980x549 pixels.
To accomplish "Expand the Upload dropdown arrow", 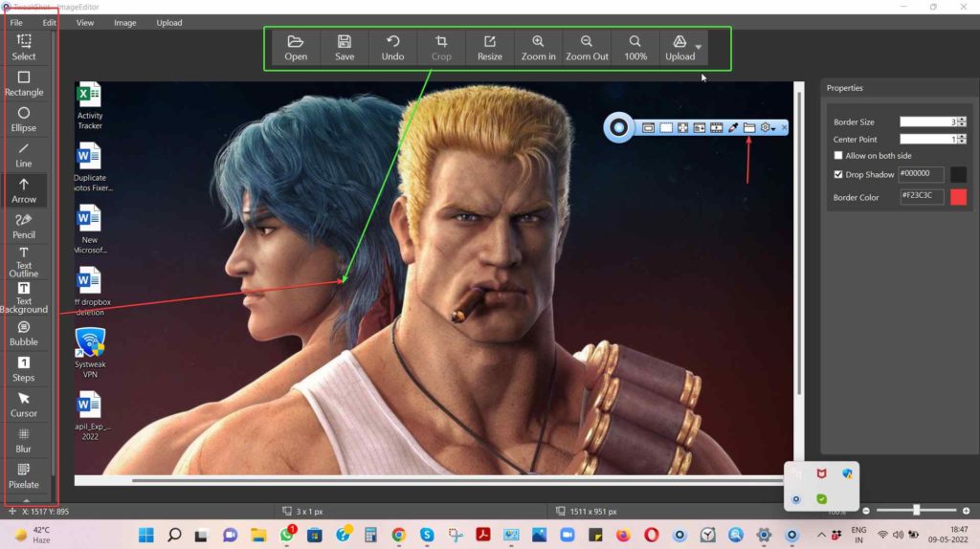I will pyautogui.click(x=699, y=48).
